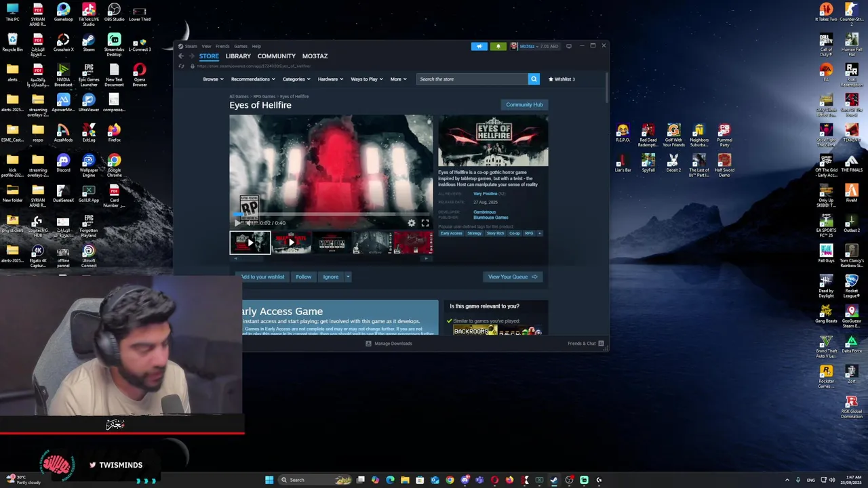Open the green notifications bell in Steam

(x=498, y=46)
